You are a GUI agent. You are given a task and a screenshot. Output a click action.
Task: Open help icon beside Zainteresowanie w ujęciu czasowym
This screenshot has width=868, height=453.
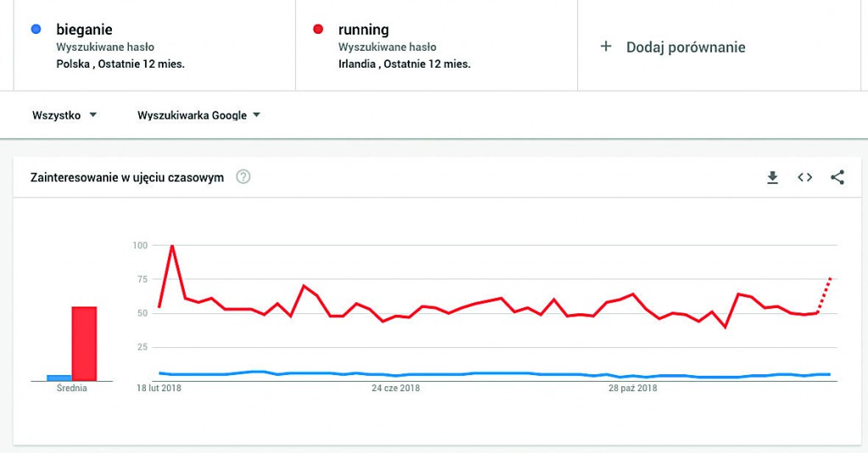(243, 177)
